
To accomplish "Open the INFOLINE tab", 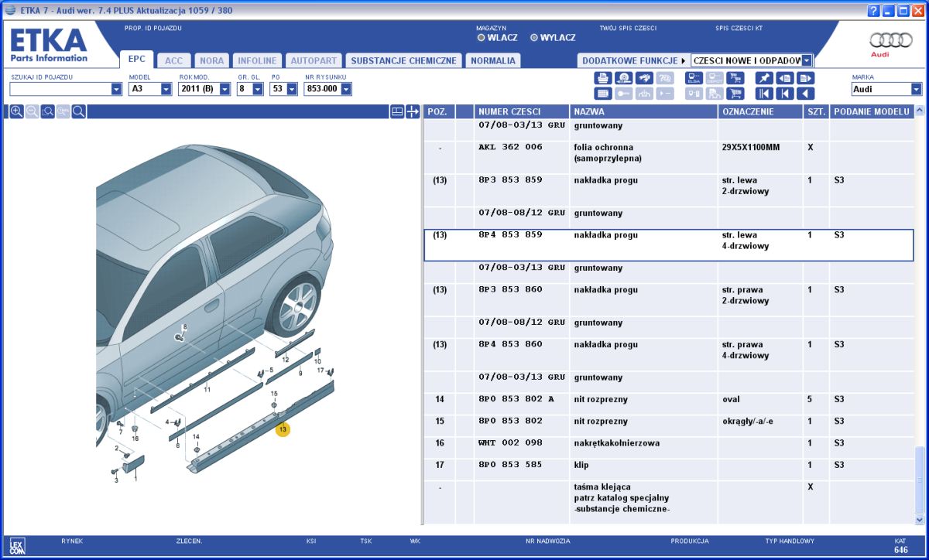I will coord(257,60).
